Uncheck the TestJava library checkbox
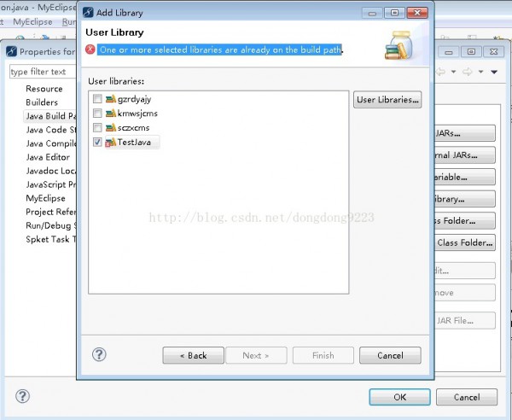This screenshot has width=512, height=420. 97,142
